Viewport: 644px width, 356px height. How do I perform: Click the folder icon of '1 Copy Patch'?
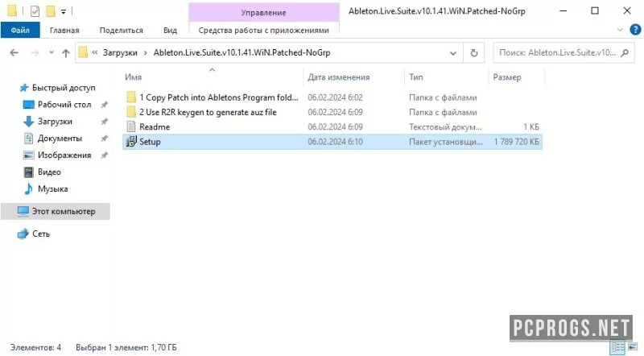(131, 97)
